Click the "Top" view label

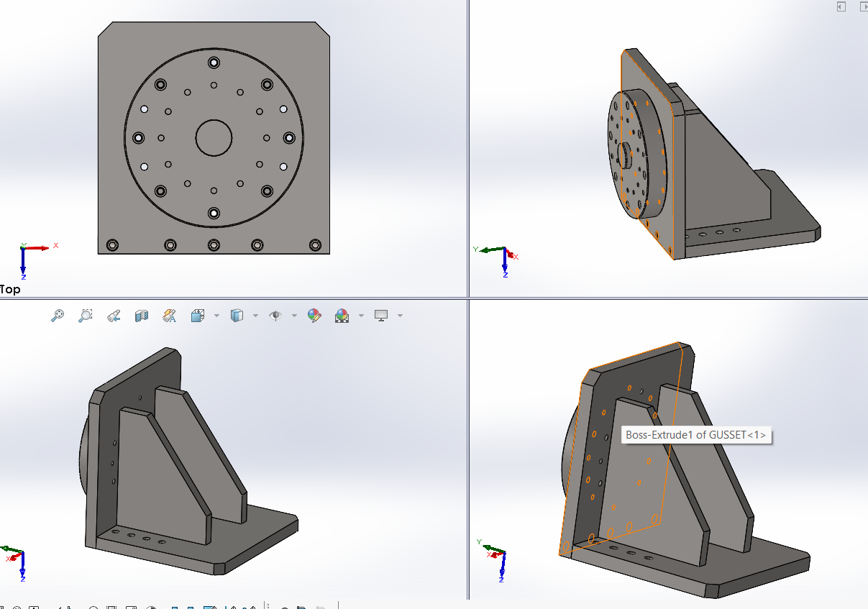click(11, 289)
